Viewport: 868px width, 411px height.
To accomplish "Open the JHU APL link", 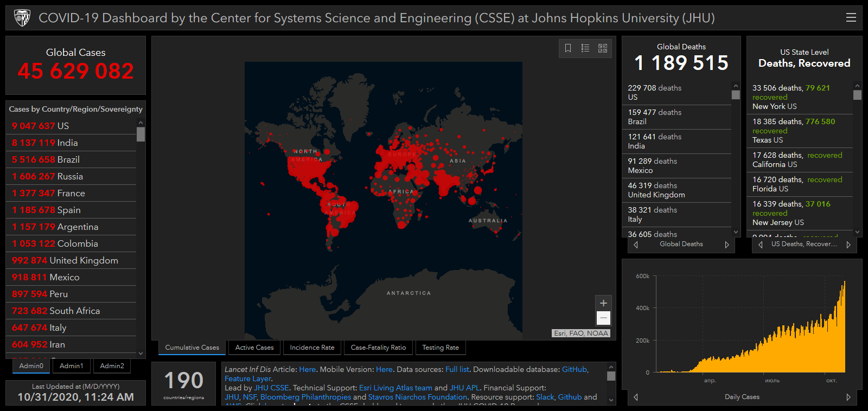I will coord(464,388).
